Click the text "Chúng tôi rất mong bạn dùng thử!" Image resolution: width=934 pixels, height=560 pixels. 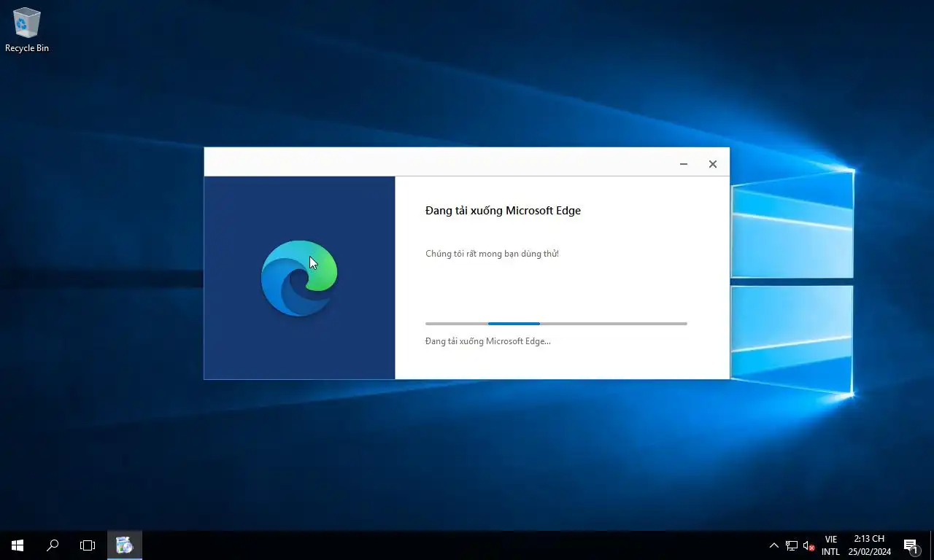tap(492, 254)
